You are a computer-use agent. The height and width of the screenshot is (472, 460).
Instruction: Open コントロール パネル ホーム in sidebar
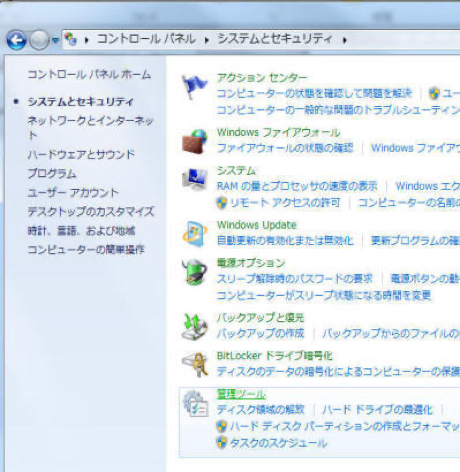coord(89,74)
